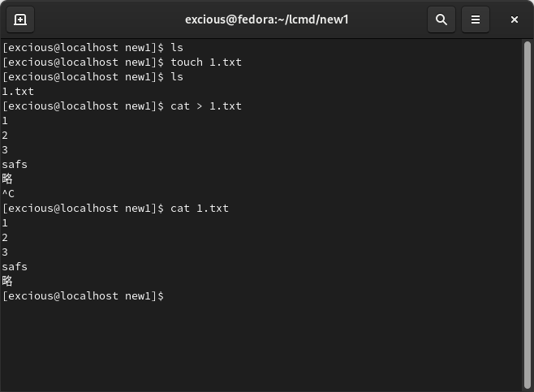This screenshot has height=392, width=534.
Task: Open the terminal search tool
Action: coord(441,19)
